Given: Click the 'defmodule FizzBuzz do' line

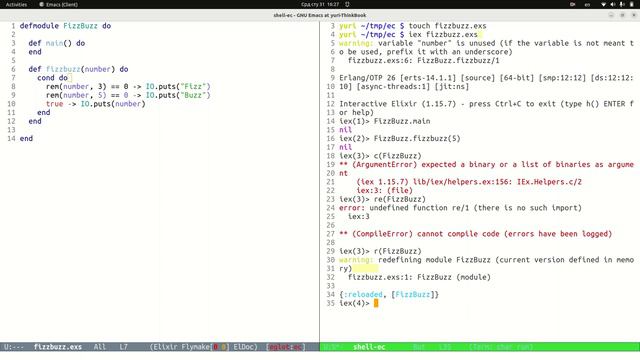Looking at the screenshot, I should pos(65,26).
